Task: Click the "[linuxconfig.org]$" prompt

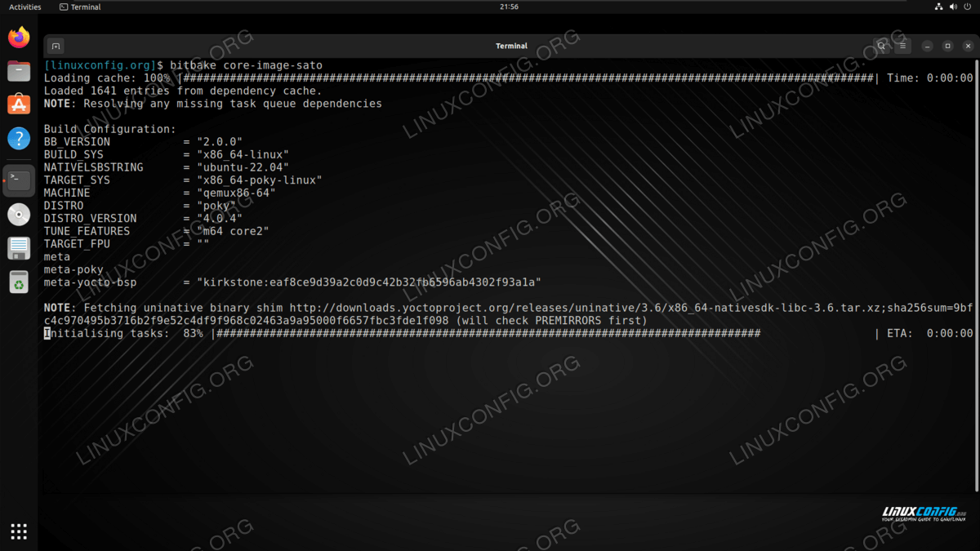Action: point(104,65)
